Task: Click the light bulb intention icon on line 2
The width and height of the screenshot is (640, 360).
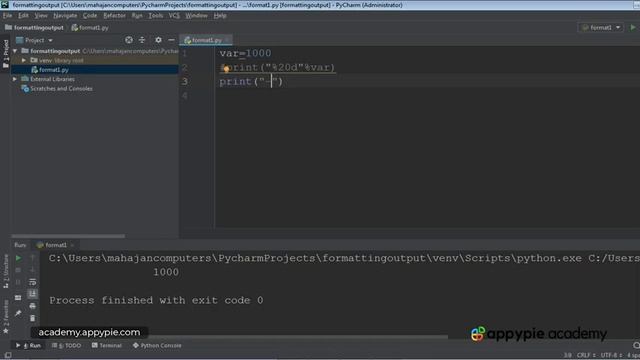Action: click(x=226, y=69)
